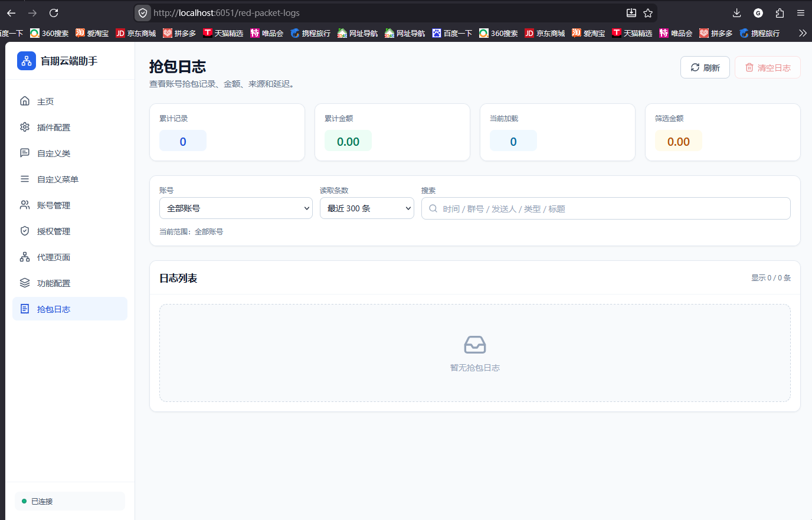Open the 代理页面 sidebar item
The image size is (812, 520).
coord(70,257)
